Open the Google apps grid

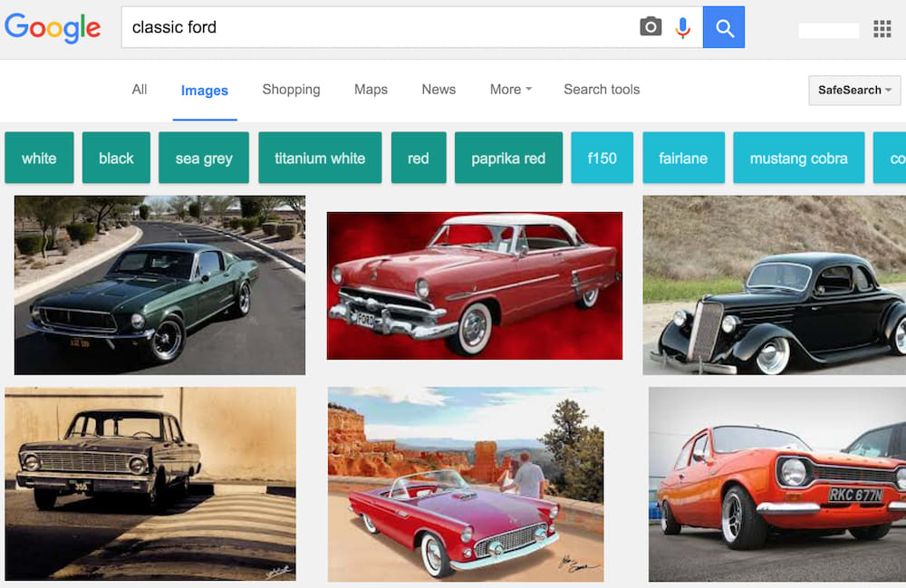click(882, 28)
